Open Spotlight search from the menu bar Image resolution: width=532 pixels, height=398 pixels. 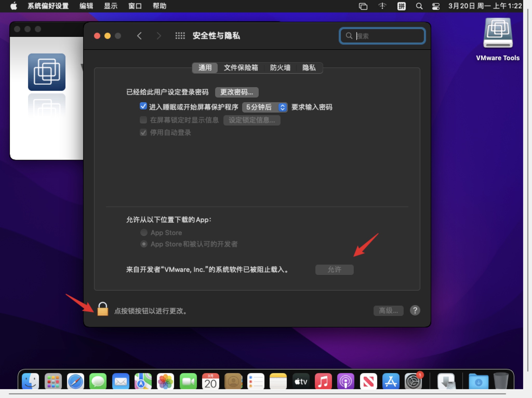pos(419,6)
